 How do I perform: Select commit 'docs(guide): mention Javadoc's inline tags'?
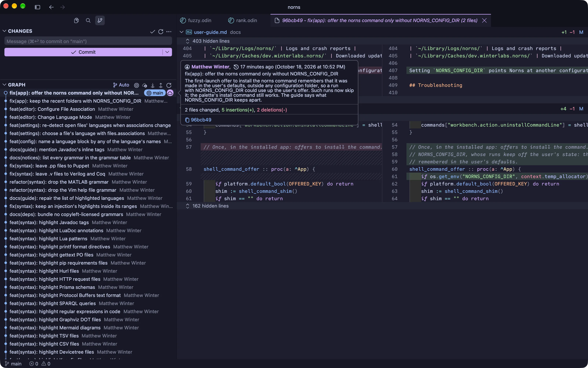[88, 149]
